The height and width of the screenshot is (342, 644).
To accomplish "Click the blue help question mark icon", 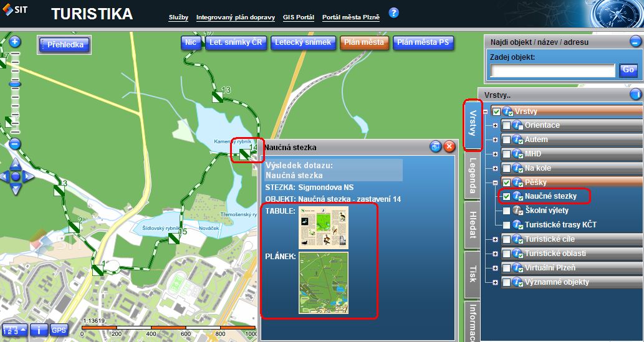I will click(x=393, y=13).
